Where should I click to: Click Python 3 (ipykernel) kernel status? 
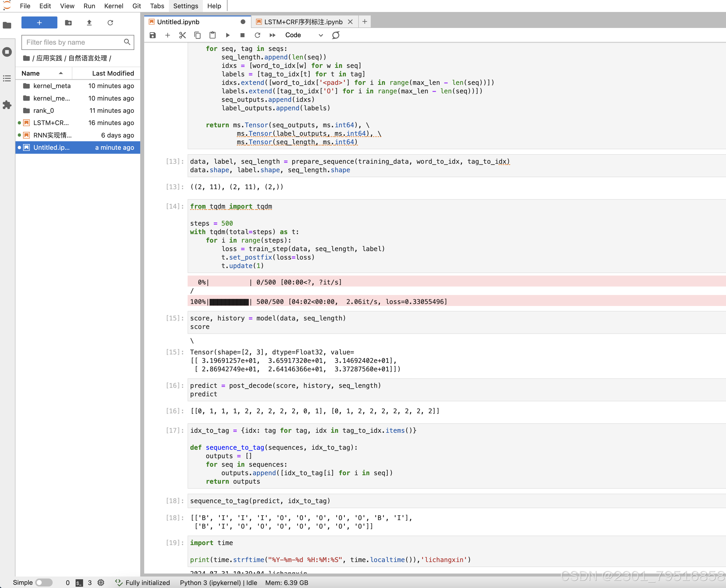pos(218,582)
